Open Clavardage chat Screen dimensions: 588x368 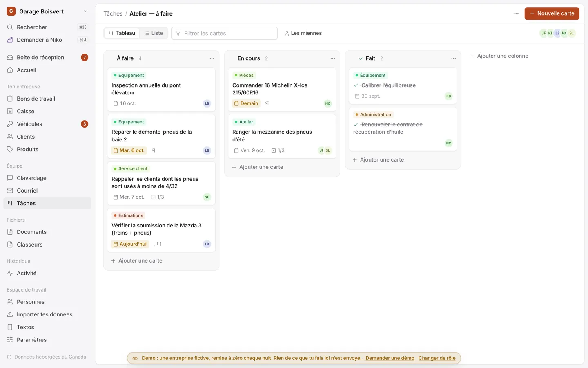click(47, 178)
